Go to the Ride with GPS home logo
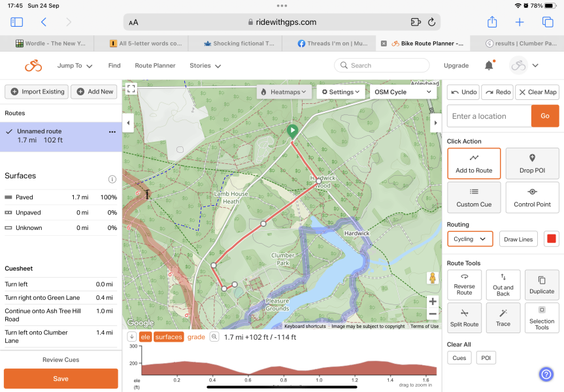Screen dimensions: 564x392 click(x=33, y=65)
